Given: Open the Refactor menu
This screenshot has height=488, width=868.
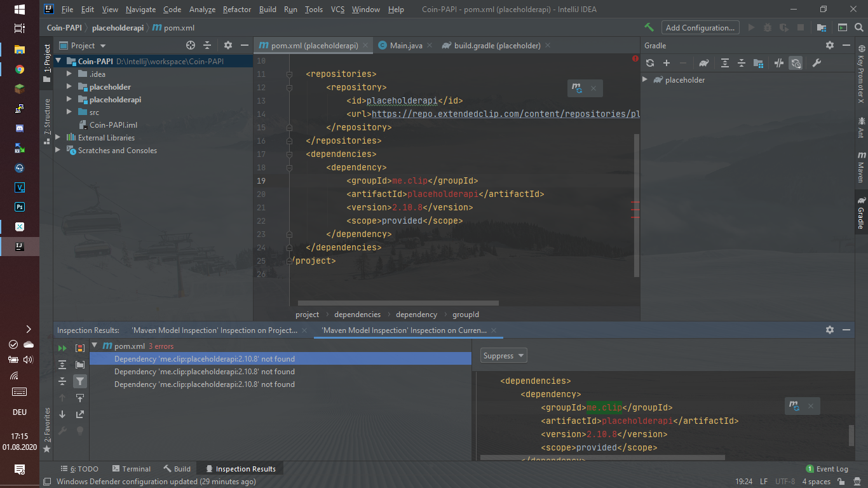Looking at the screenshot, I should (237, 10).
